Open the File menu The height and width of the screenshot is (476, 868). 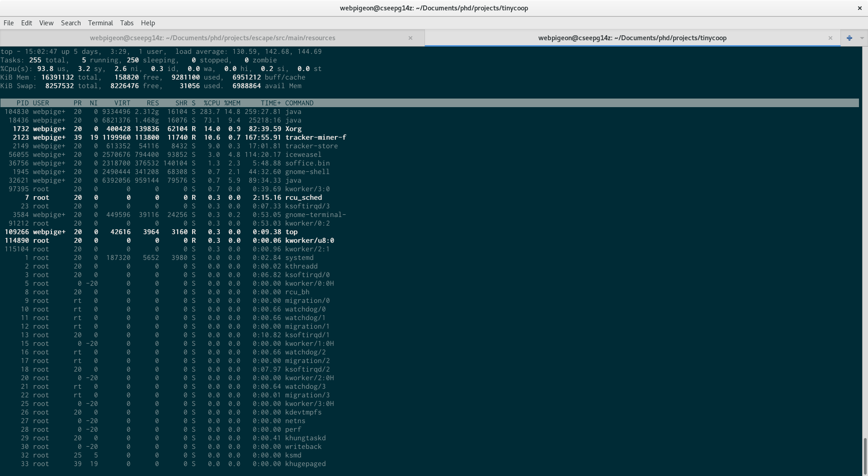9,23
